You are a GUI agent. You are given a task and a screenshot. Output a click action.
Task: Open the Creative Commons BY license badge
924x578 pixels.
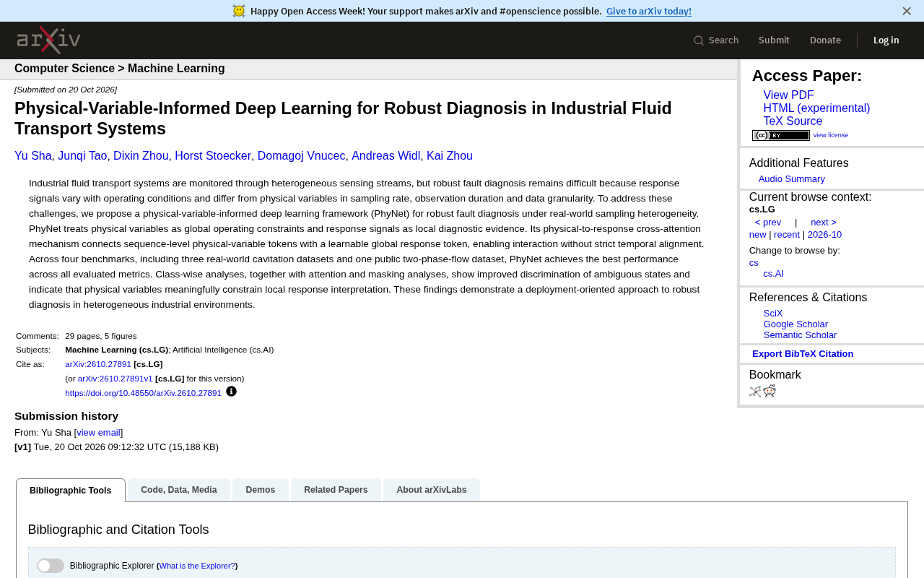[781, 135]
